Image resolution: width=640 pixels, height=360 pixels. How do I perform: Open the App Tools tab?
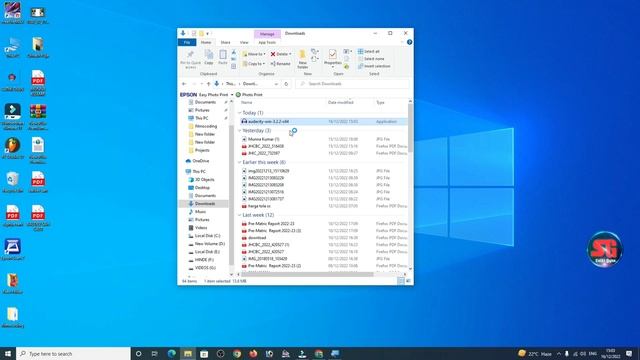[267, 42]
